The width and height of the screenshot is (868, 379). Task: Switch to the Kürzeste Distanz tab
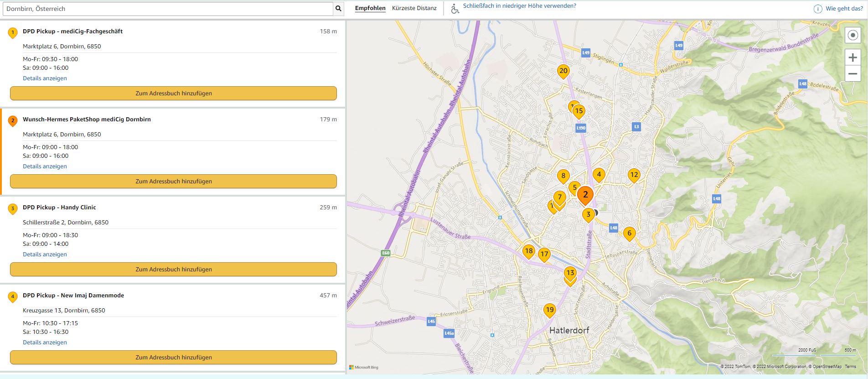[x=414, y=8]
